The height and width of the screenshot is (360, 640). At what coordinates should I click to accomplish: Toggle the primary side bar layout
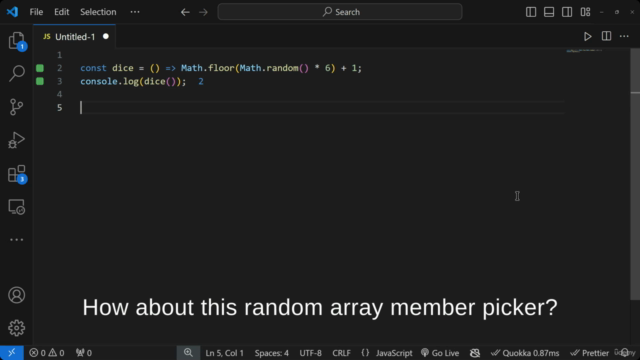coord(531,12)
